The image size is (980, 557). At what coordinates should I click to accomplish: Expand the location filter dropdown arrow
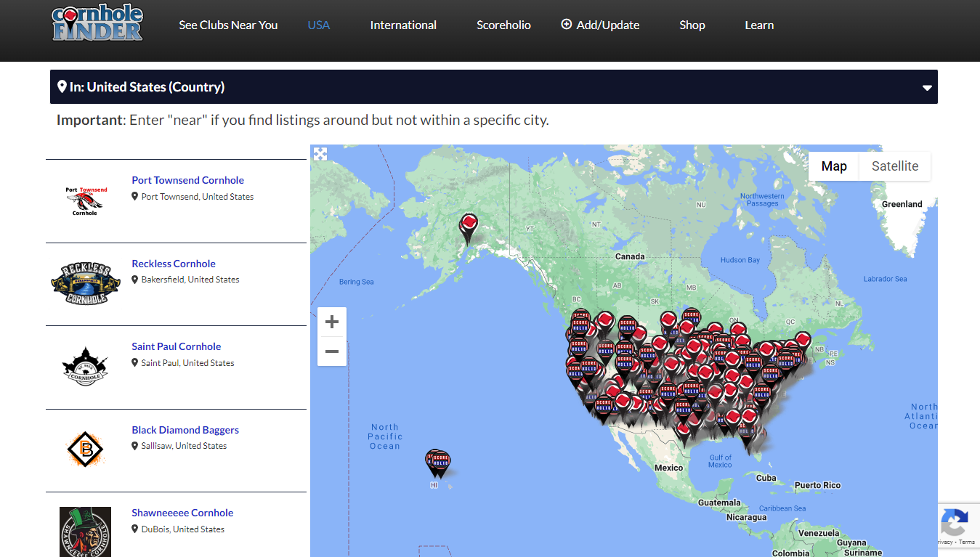pyautogui.click(x=926, y=88)
